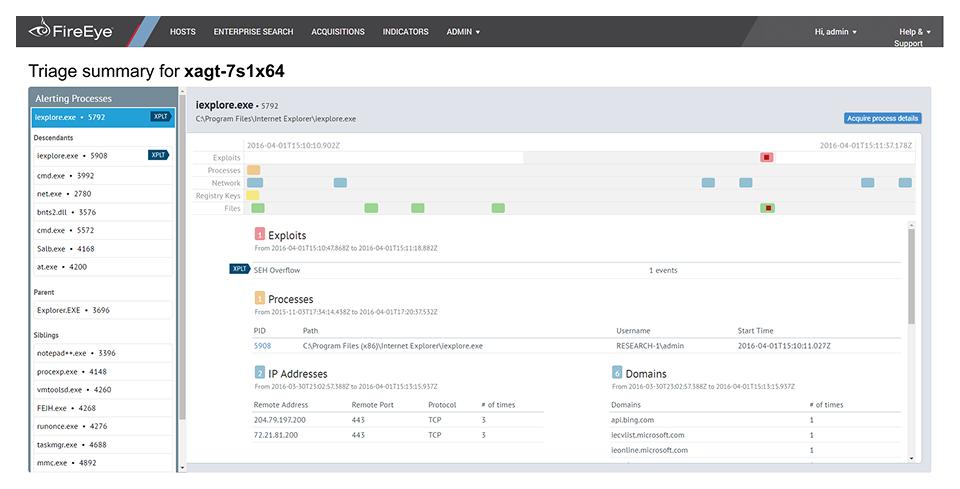Click domain ieonline.microsoft.com

[650, 450]
